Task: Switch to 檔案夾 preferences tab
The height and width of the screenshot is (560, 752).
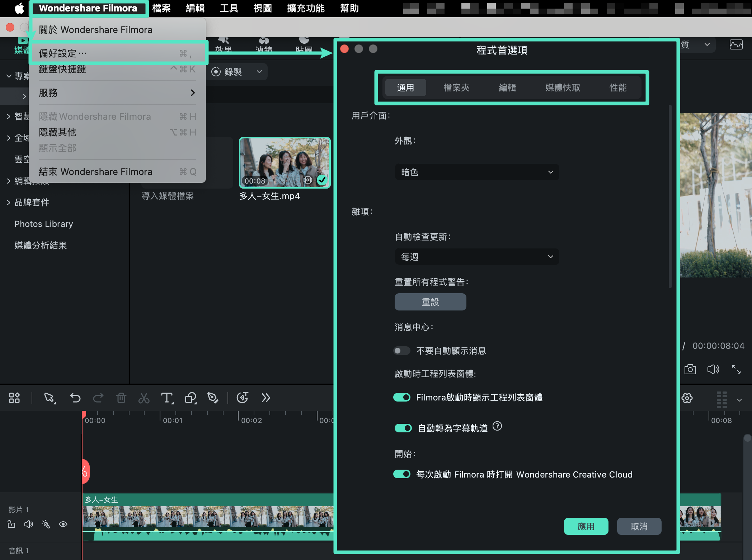Action: click(x=456, y=87)
